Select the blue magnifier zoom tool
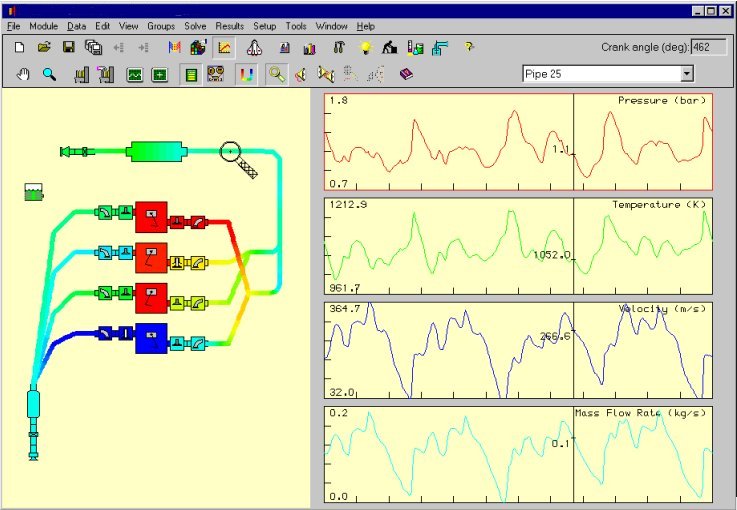The image size is (737, 510). 48,74
